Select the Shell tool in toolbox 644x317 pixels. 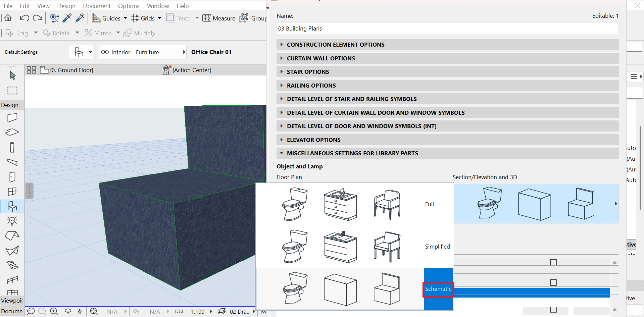pos(12,250)
